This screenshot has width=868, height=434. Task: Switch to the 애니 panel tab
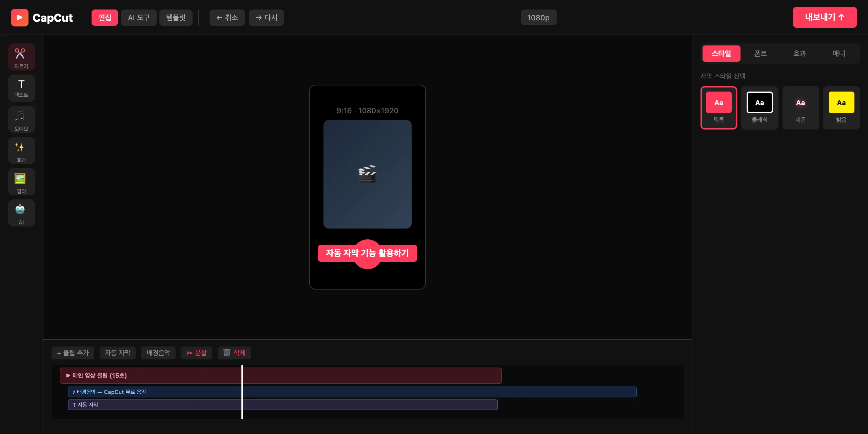(839, 54)
